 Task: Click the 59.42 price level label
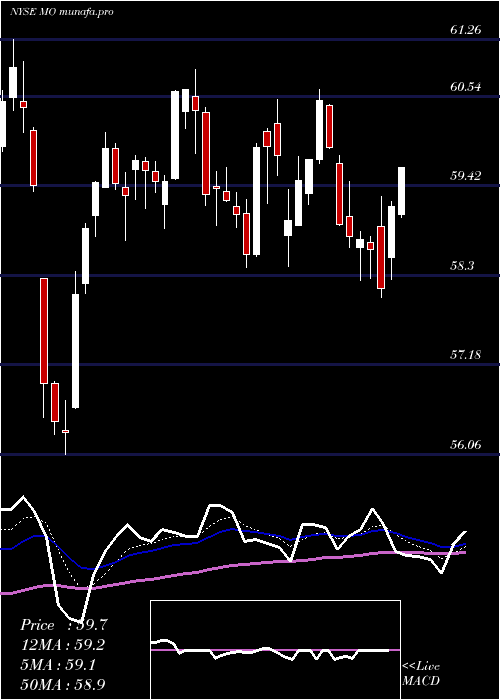[x=466, y=176]
